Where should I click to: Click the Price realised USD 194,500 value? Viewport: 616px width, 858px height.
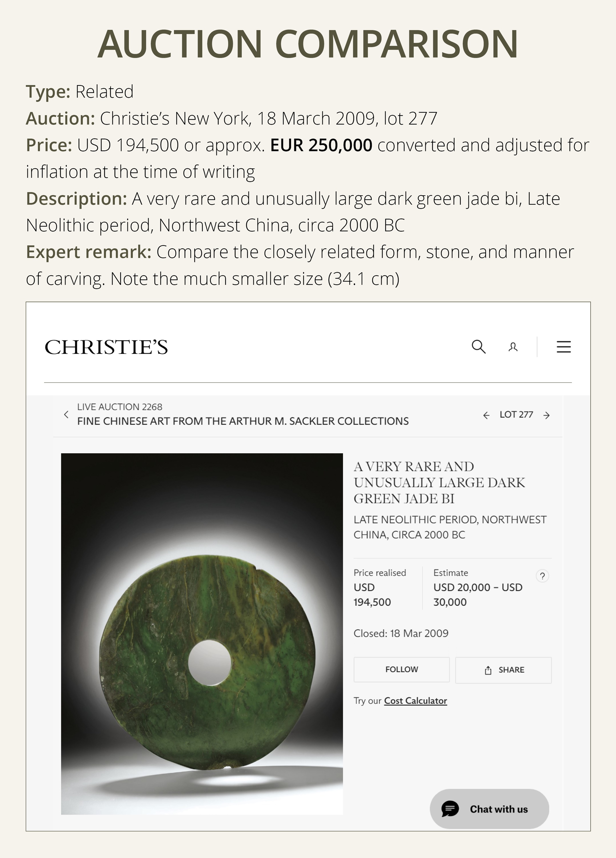coord(372,594)
